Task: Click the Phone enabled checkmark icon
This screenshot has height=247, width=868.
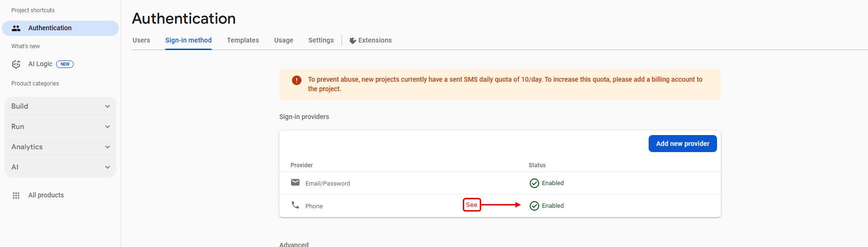Action: coord(534,206)
